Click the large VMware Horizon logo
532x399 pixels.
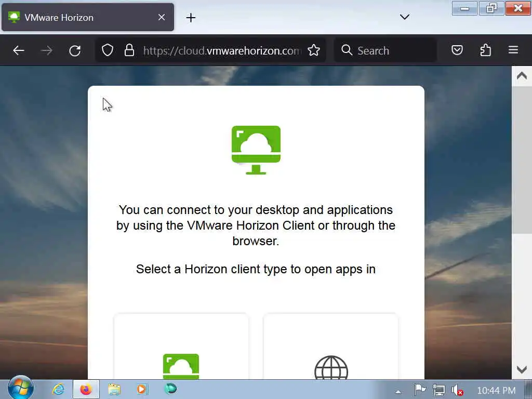[256, 150]
